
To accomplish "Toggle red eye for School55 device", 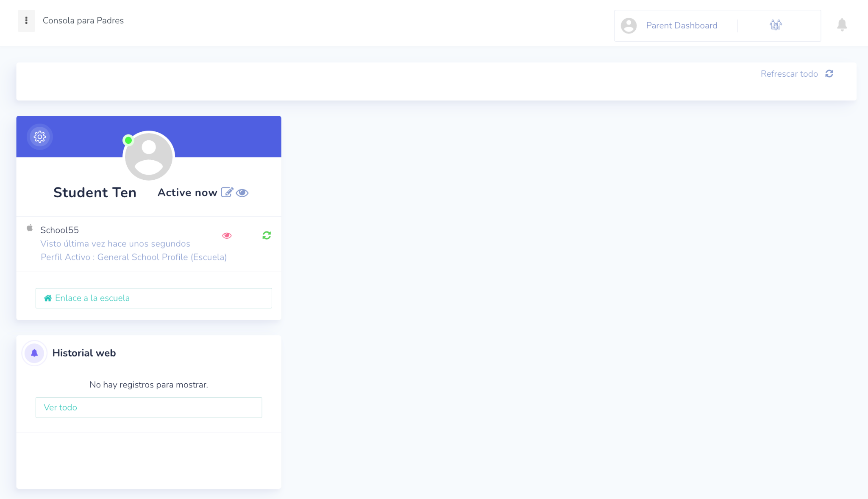I will 227,236.
